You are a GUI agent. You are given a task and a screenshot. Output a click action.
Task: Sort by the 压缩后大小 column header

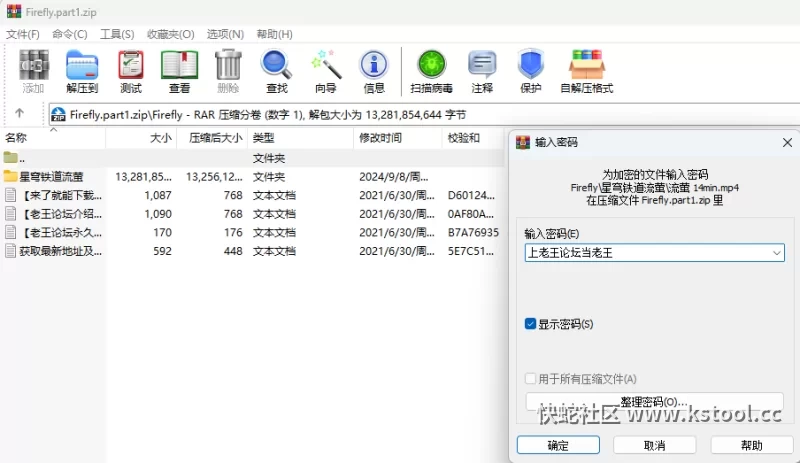pyautogui.click(x=212, y=138)
